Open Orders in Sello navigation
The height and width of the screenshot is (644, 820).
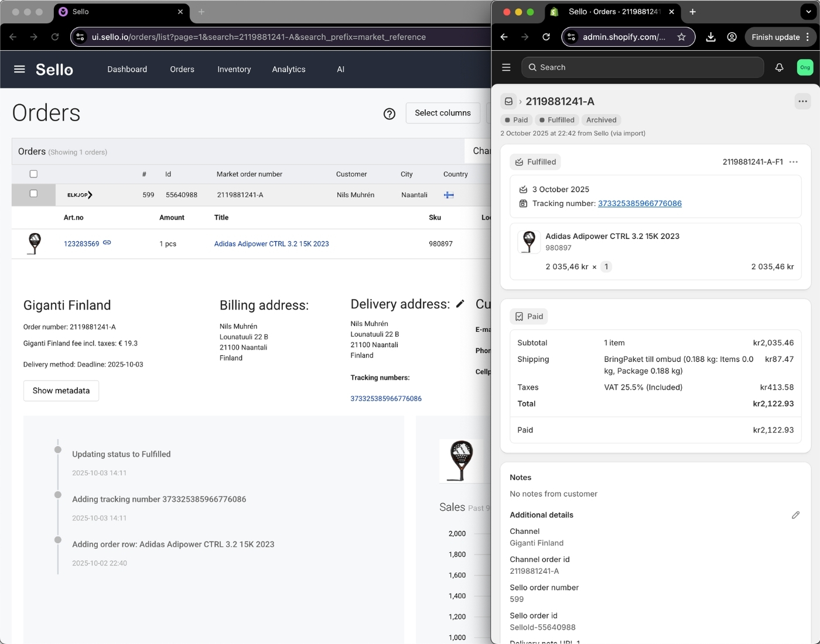pos(182,69)
